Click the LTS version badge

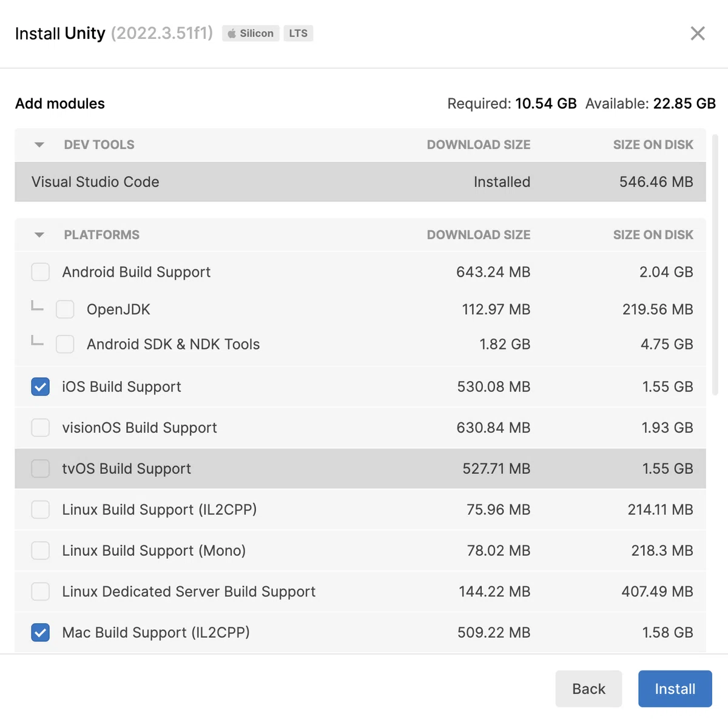[298, 33]
